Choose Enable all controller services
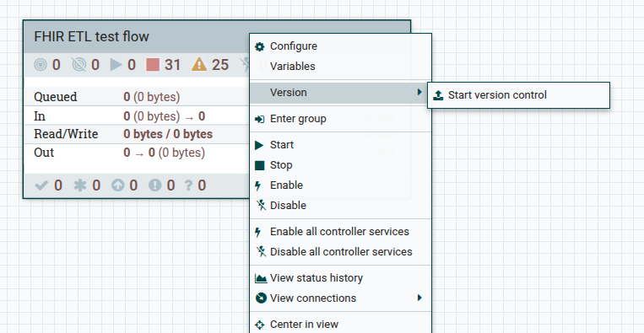 coord(341,232)
